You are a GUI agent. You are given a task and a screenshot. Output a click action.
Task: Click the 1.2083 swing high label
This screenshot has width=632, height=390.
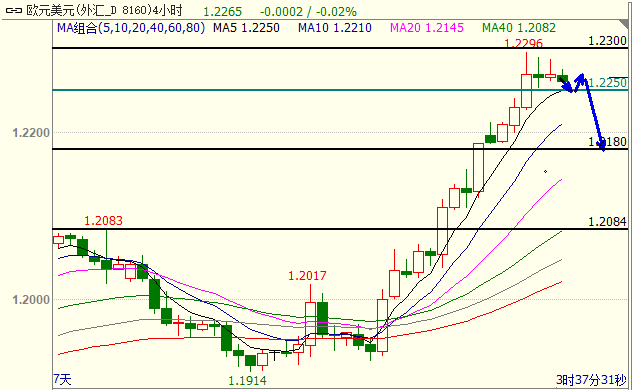(103, 221)
